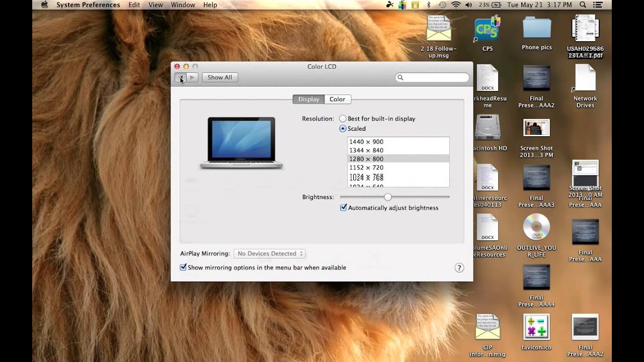Go back with the left arrow button
Image resolution: width=644 pixels, height=362 pixels.
tap(180, 77)
